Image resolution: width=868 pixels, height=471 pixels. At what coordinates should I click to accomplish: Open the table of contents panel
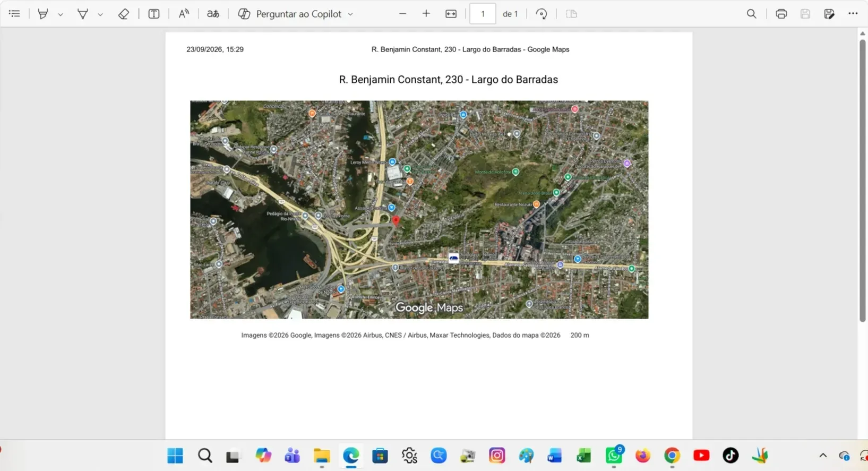(x=14, y=14)
